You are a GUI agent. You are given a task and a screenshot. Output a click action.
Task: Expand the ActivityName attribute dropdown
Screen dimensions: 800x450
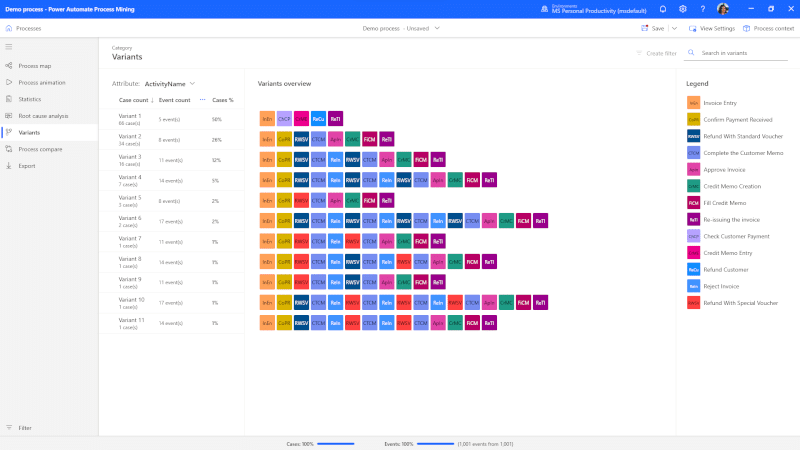coord(192,84)
